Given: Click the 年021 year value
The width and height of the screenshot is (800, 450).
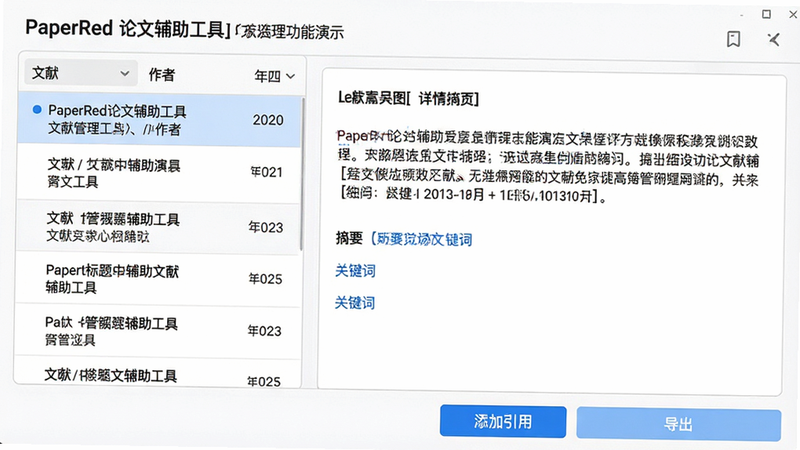Looking at the screenshot, I should 266,172.
